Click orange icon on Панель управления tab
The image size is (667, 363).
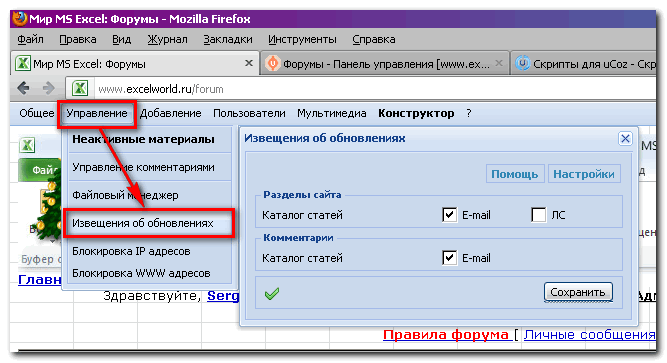click(272, 63)
